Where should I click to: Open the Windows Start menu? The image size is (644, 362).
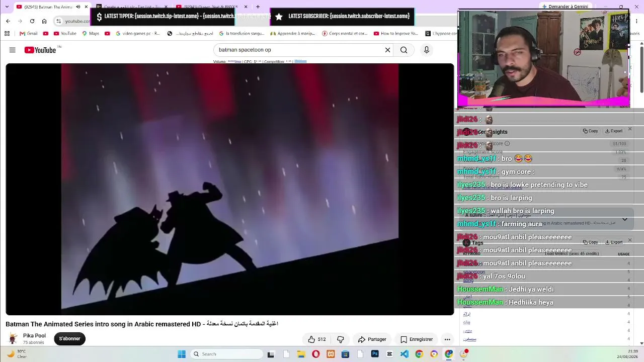pyautogui.click(x=182, y=354)
